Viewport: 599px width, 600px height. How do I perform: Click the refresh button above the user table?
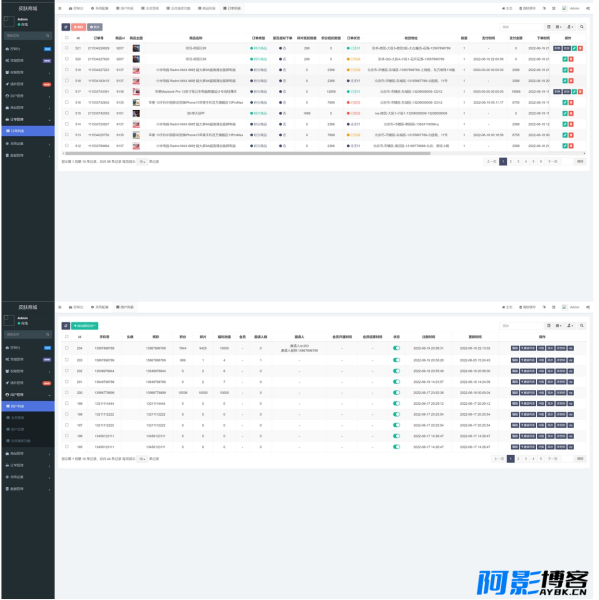pos(66,326)
